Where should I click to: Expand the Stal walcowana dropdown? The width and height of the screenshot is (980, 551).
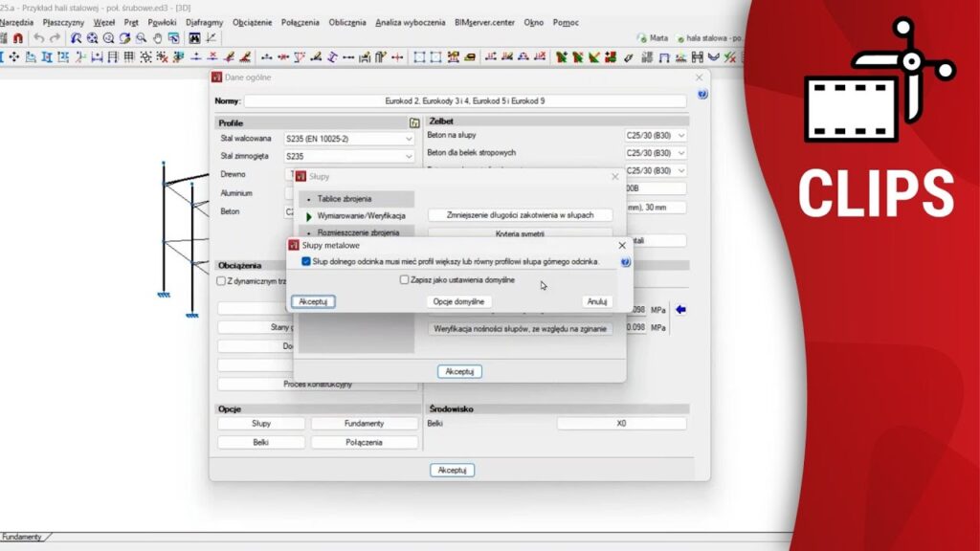click(x=409, y=139)
